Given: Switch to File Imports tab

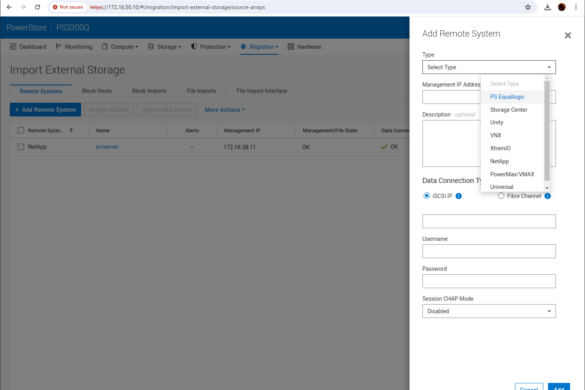Looking at the screenshot, I should click(201, 91).
